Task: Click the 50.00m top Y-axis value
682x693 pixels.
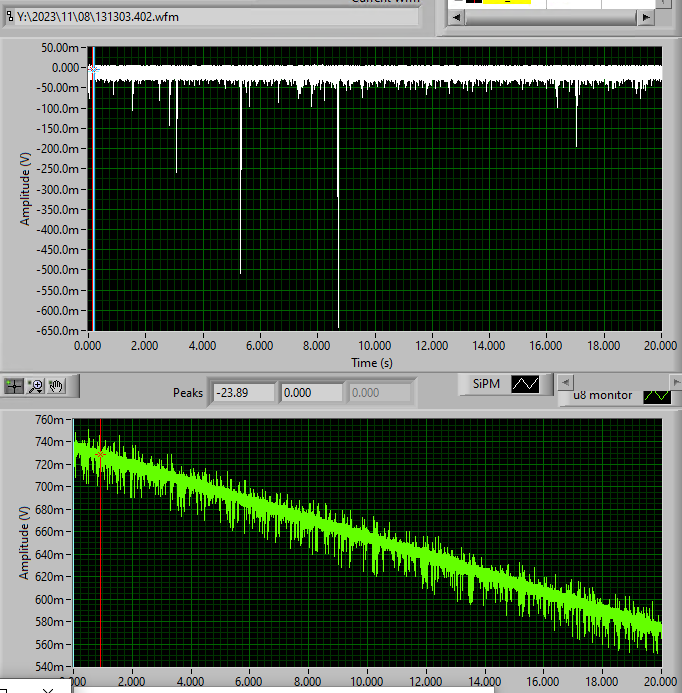Action: (x=60, y=48)
